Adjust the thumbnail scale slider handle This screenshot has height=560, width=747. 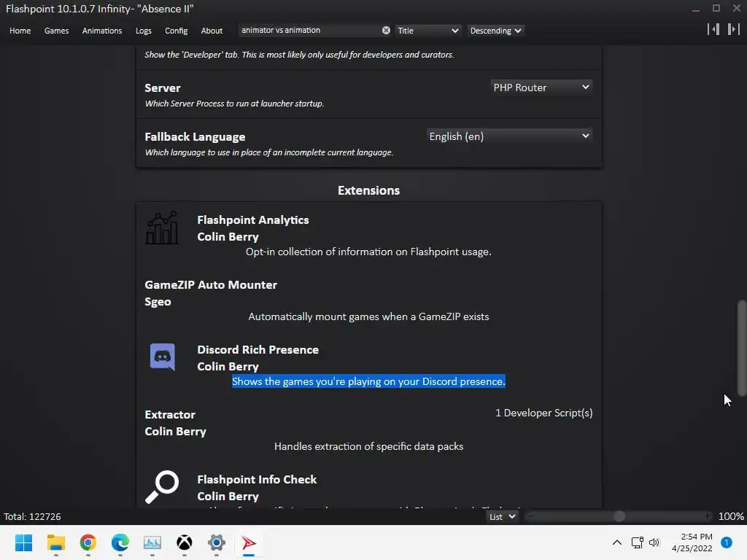coord(619,516)
